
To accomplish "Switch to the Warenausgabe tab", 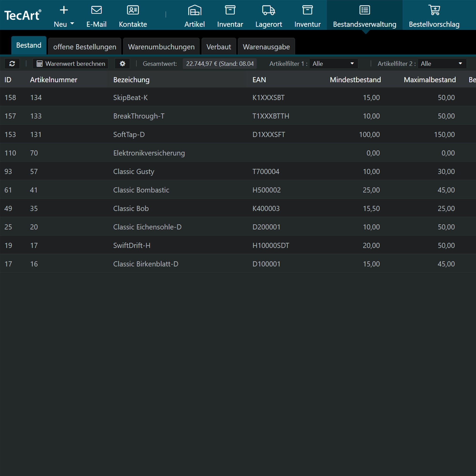I will (x=266, y=46).
